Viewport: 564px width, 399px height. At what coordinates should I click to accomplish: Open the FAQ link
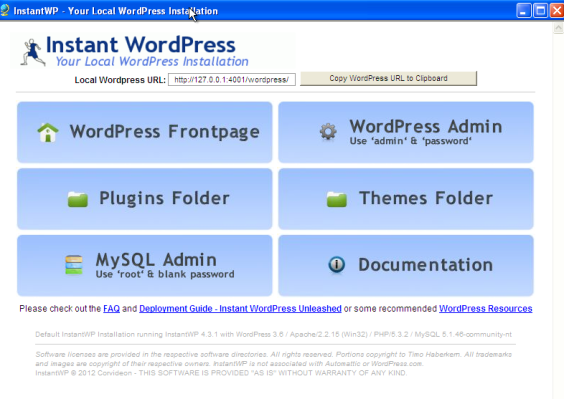(x=112, y=309)
